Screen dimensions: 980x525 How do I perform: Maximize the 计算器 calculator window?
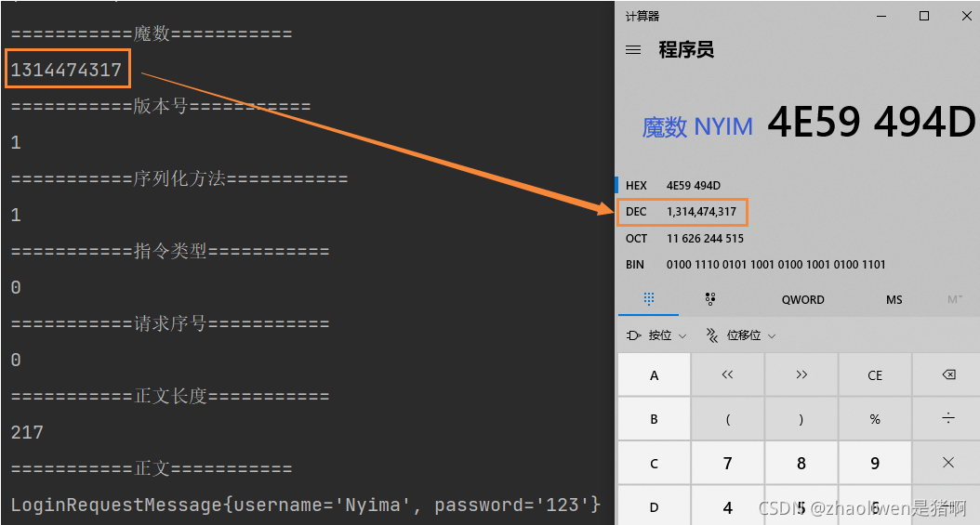click(x=924, y=16)
